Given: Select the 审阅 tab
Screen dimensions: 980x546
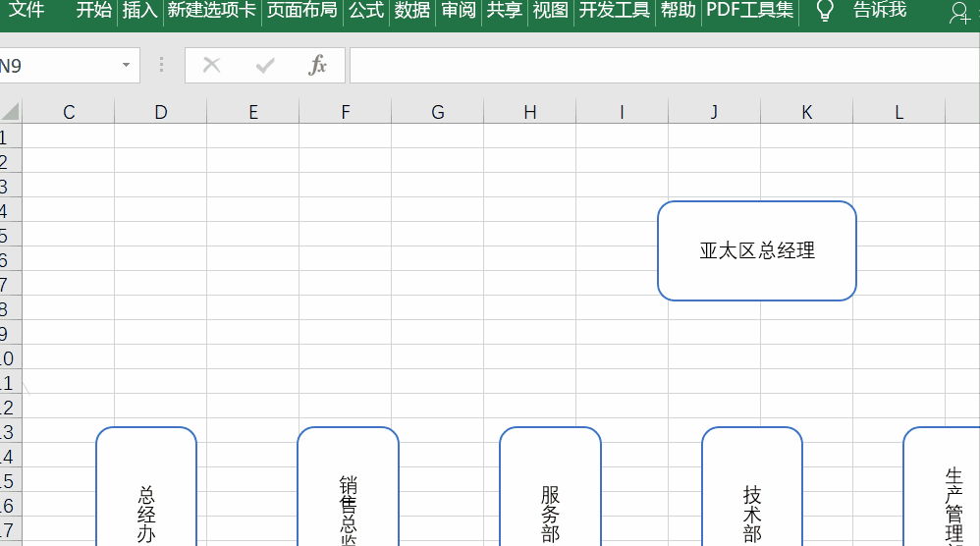Looking at the screenshot, I should pos(459,10).
